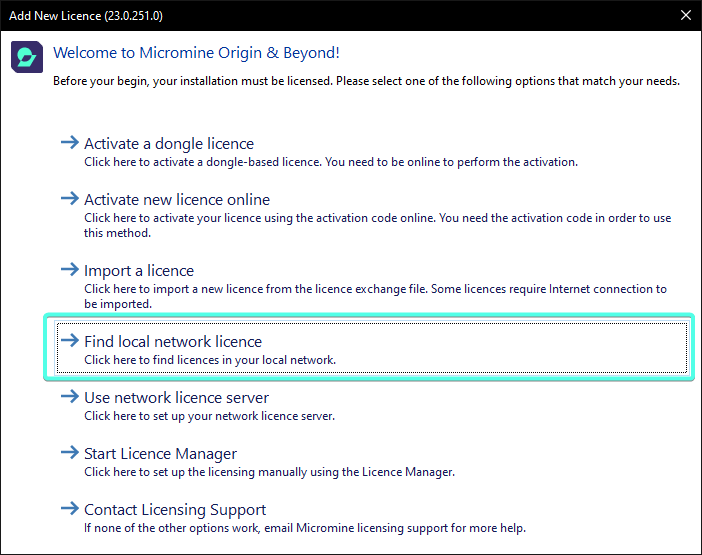The image size is (702, 555).
Task: Select Activate new licence online option
Action: coord(177,200)
